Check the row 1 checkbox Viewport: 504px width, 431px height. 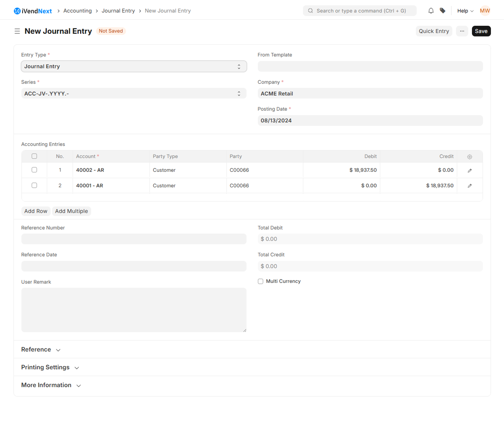34,170
